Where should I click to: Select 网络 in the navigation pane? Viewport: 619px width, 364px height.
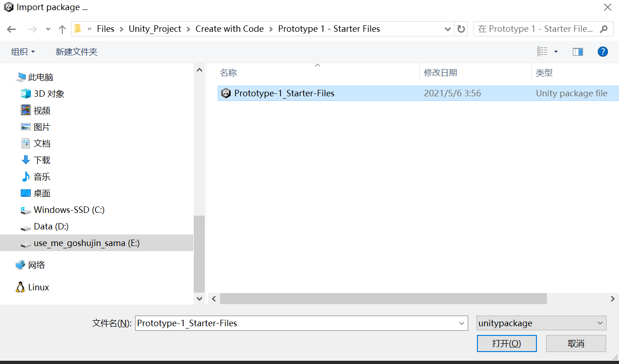30,265
